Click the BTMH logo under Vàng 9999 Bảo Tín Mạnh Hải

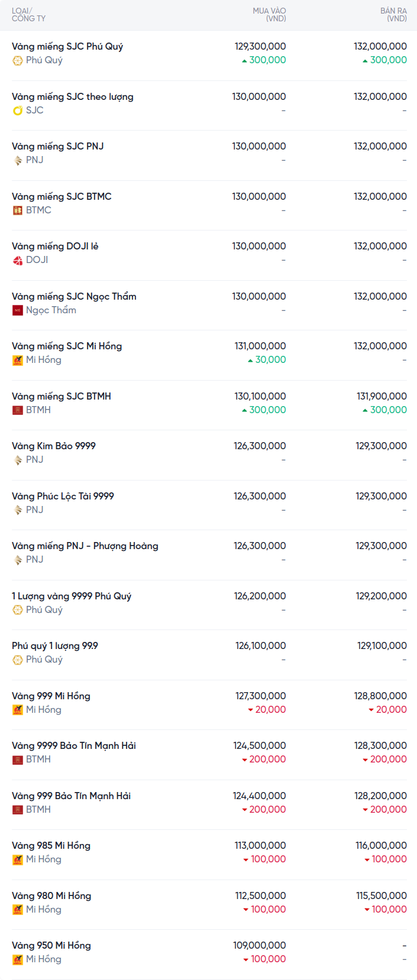(x=18, y=760)
